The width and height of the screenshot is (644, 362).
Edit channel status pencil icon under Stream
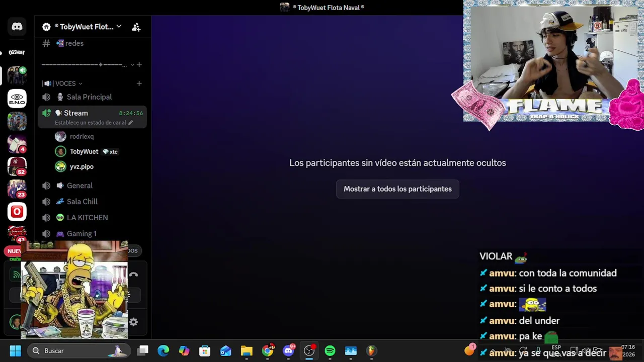pos(131,123)
